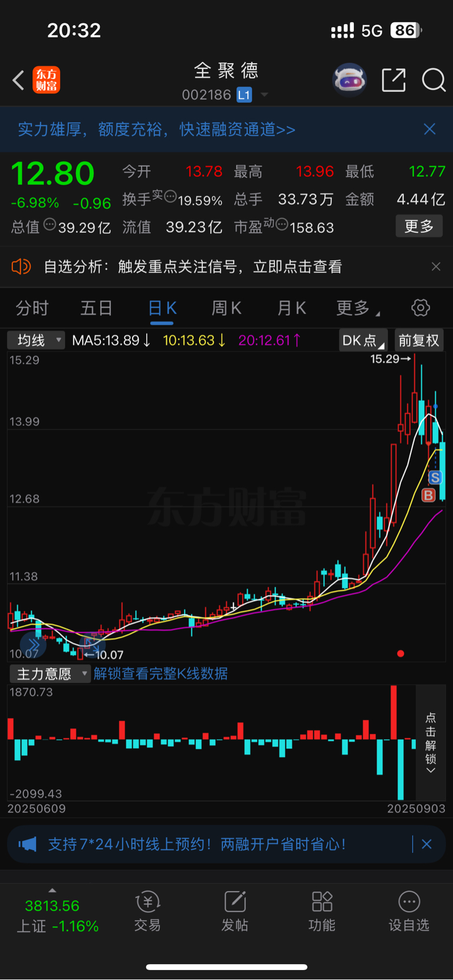Open search with magnifier icon

[x=434, y=80]
